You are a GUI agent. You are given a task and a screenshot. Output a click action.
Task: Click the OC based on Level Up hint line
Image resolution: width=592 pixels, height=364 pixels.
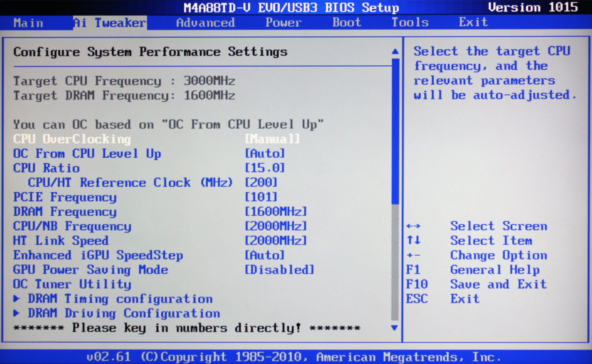pos(169,125)
